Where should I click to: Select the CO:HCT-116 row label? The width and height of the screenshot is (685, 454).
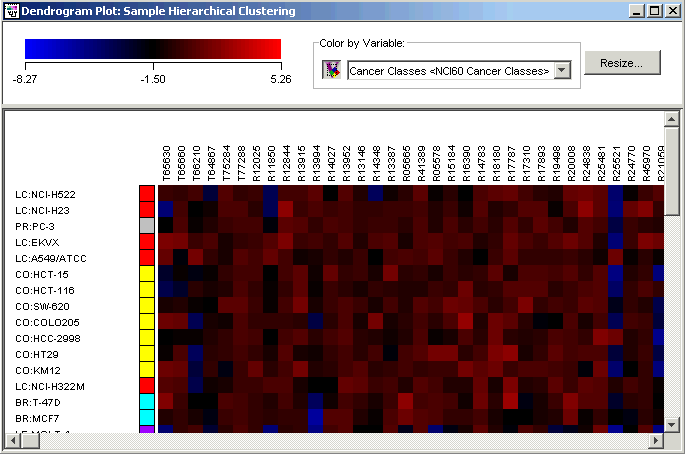point(45,291)
